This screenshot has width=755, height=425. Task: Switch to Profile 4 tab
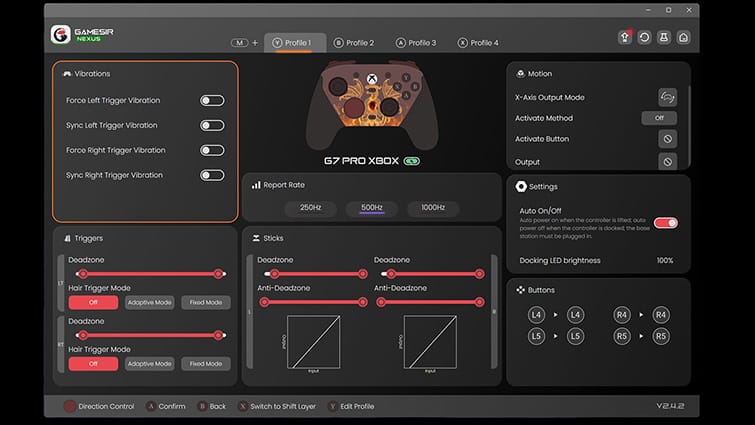[x=478, y=43]
